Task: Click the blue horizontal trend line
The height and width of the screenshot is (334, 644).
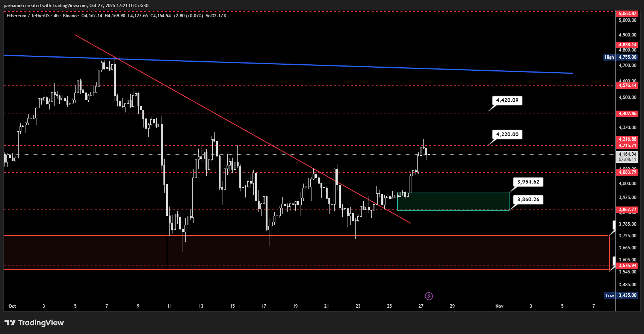Action: pyautogui.click(x=338, y=65)
